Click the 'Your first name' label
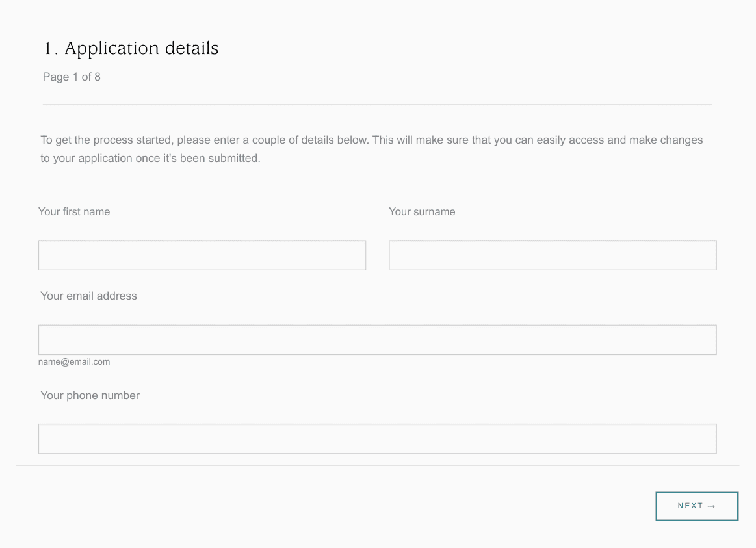Viewport: 756px width, 548px height. 74,211
